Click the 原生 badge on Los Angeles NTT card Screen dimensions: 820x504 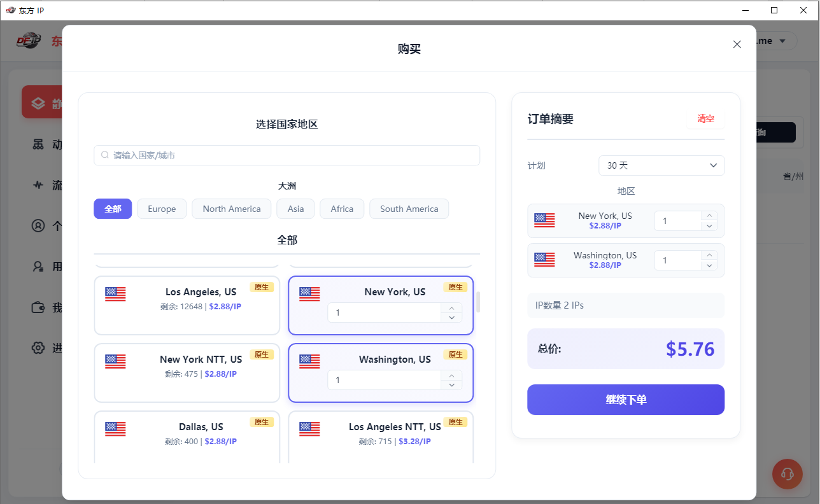pos(455,422)
